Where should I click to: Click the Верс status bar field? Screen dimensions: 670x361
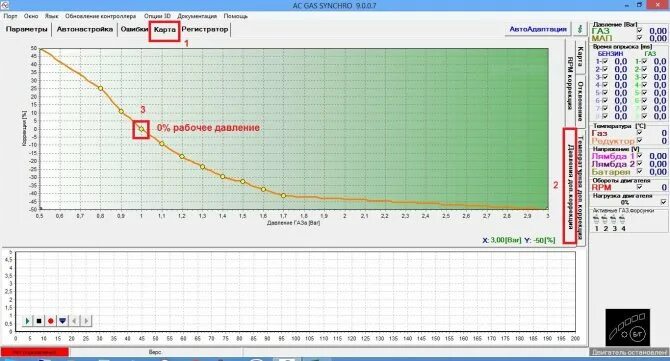point(155,352)
